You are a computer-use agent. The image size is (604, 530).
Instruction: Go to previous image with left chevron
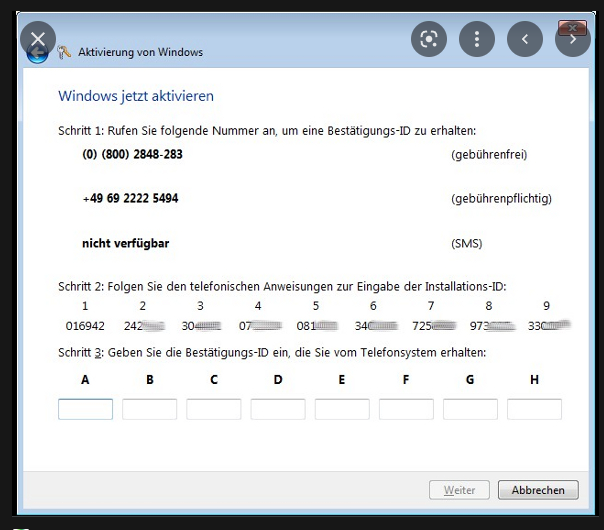525,39
